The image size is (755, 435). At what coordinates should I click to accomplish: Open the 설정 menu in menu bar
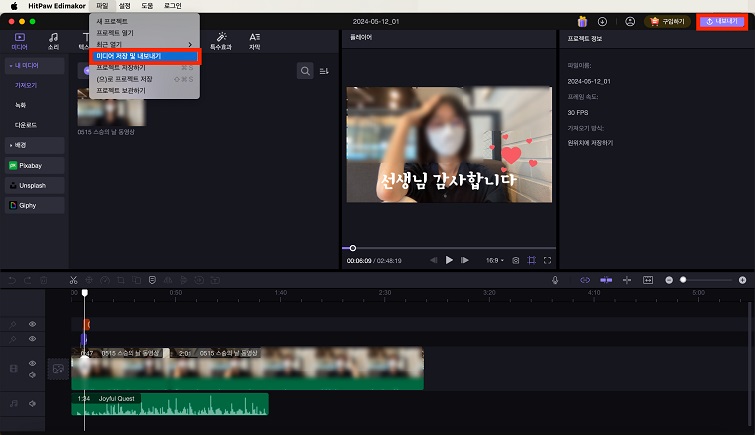click(124, 5)
